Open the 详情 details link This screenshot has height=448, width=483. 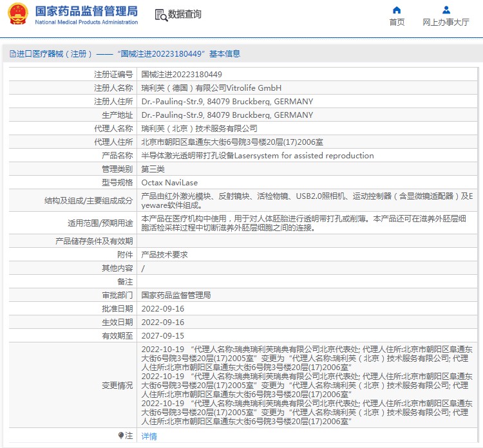149,436
